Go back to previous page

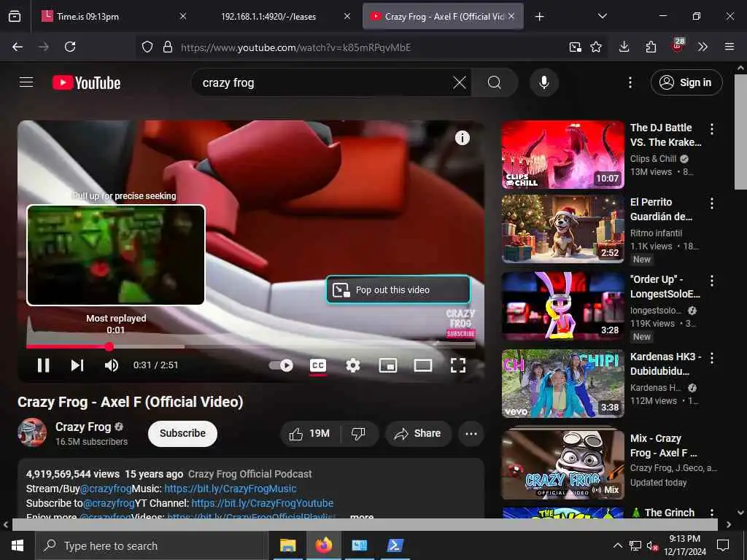18,47
